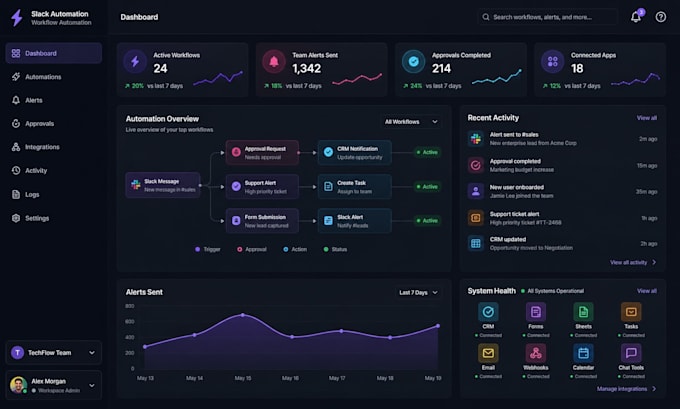
Task: Open the CRM system health icon
Action: [x=488, y=312]
